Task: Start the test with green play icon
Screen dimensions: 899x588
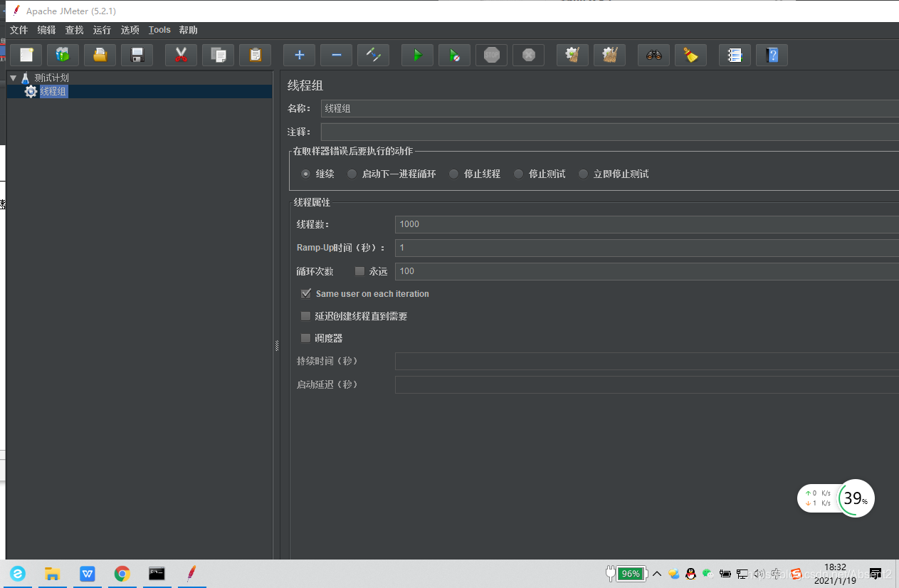Action: (418, 55)
